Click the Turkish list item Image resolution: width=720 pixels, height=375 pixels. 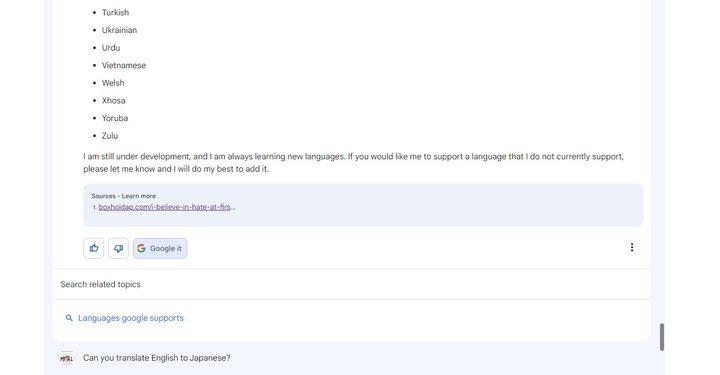pos(115,12)
